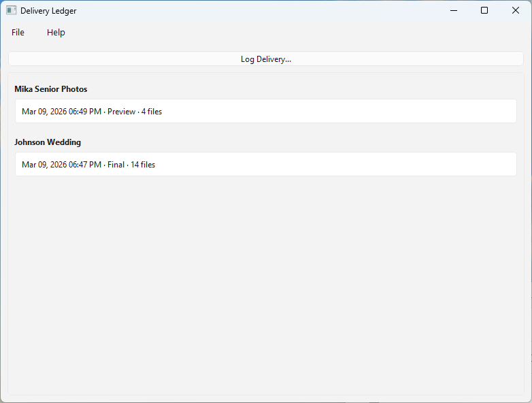Click the Delivery Ledger app icon in title bar
The image size is (532, 403).
(x=11, y=10)
